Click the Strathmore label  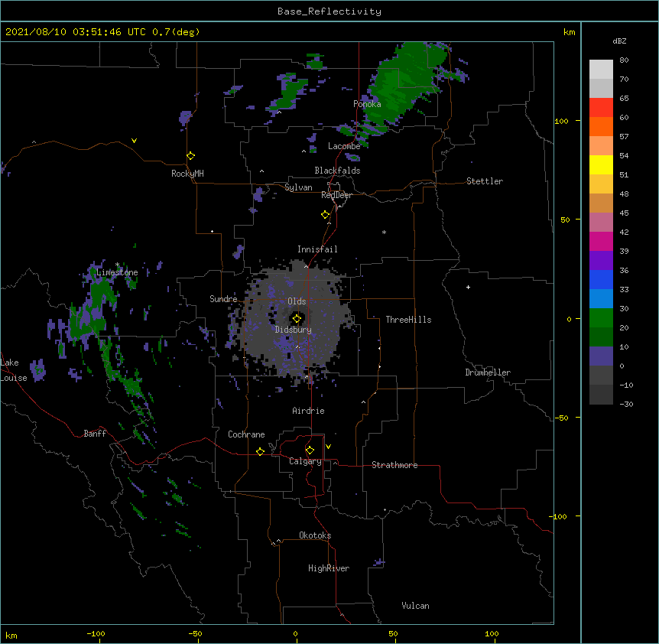tap(394, 465)
